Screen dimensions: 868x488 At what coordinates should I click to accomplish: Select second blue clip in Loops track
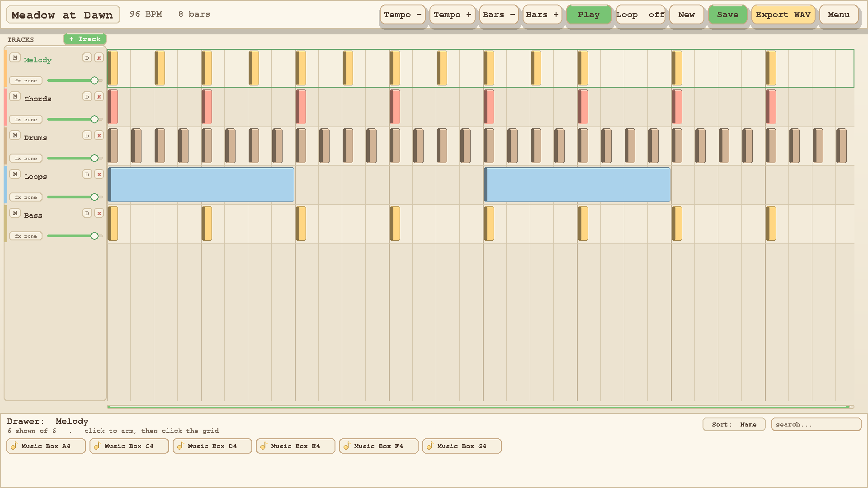point(577,185)
